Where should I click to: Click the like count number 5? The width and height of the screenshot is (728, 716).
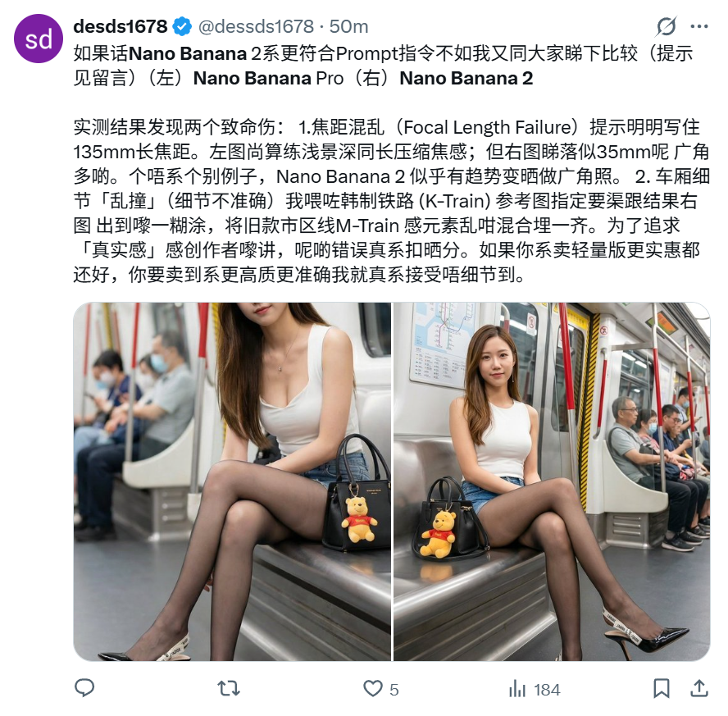[x=394, y=690]
